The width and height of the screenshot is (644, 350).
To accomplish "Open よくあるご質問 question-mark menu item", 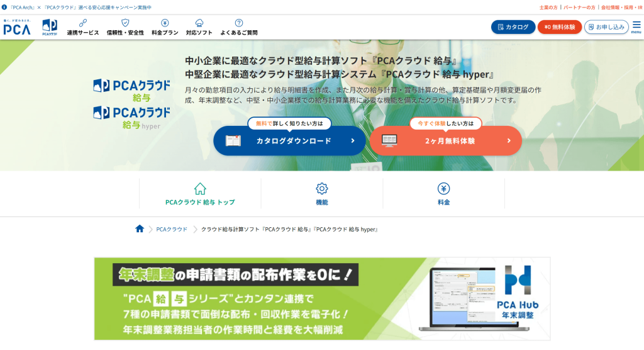I will [x=238, y=27].
